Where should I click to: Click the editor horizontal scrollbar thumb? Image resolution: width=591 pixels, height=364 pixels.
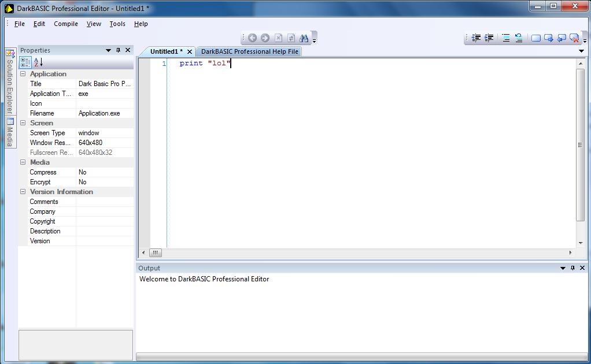(x=156, y=252)
